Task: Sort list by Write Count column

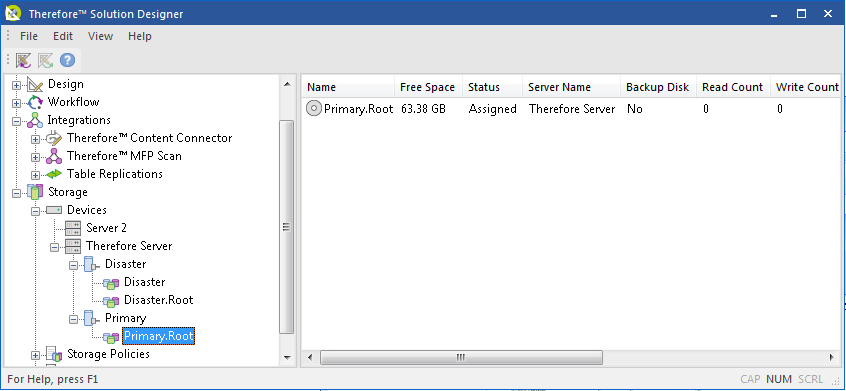Action: click(807, 87)
